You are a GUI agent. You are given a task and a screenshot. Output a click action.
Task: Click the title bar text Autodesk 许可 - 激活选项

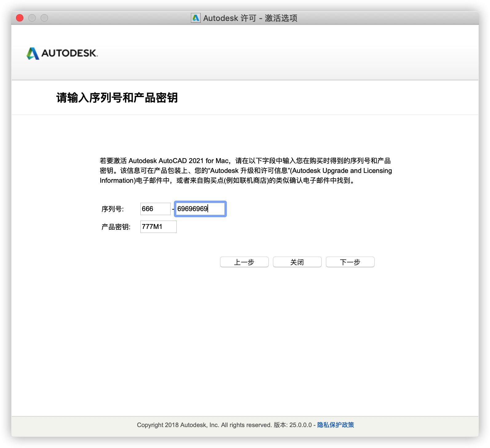[x=250, y=18]
